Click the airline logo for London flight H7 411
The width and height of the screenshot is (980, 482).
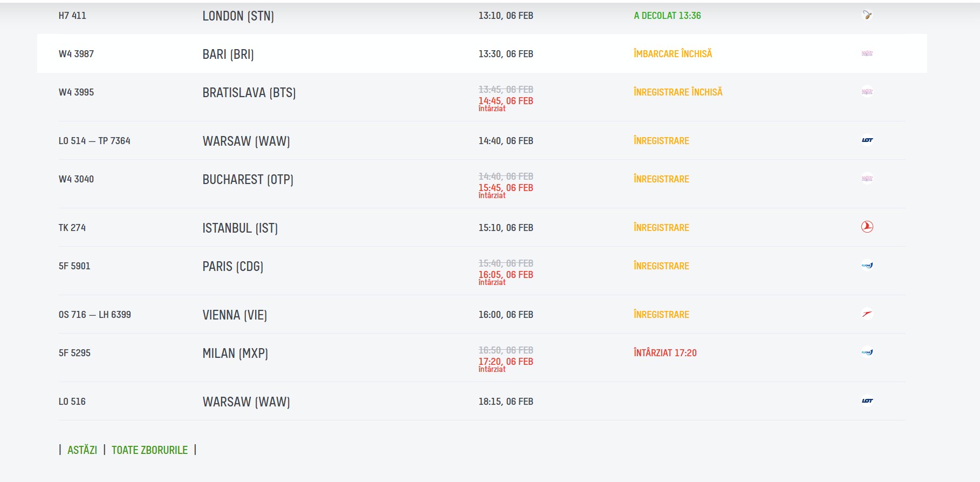point(867,15)
